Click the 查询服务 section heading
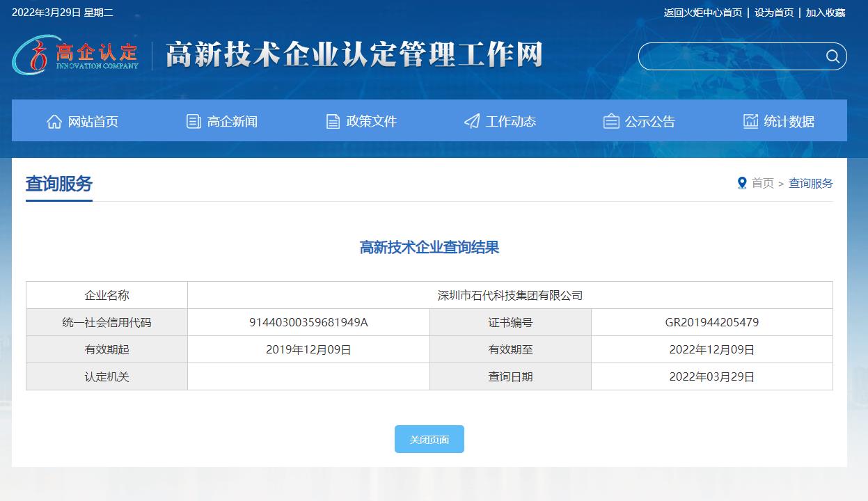The image size is (868, 501). 59,184
